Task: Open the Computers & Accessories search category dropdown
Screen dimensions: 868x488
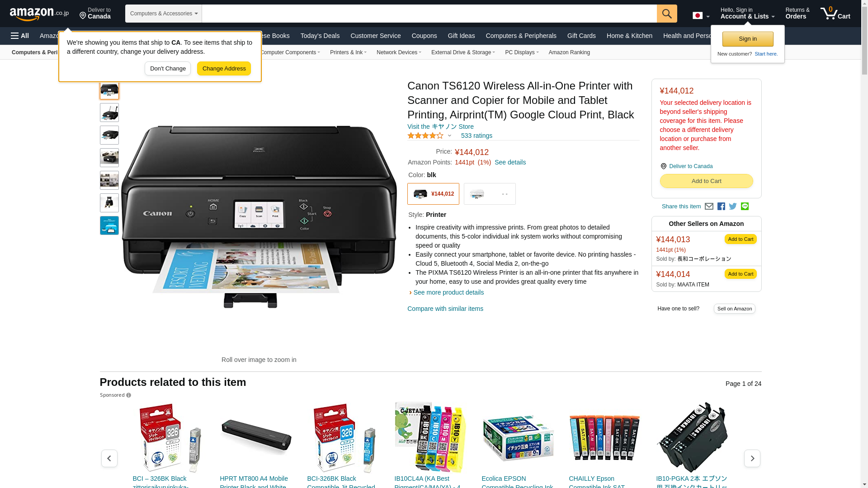Action: (x=164, y=14)
